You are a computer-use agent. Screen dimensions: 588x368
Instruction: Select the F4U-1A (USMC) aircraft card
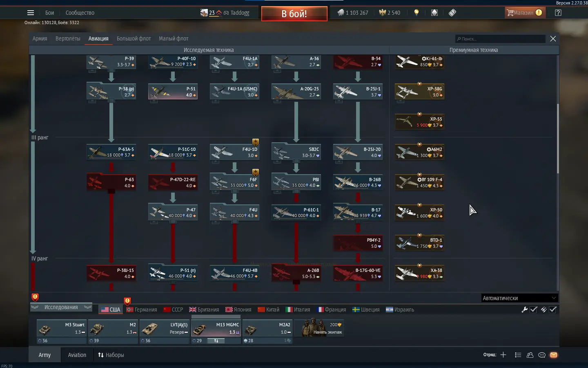point(234,92)
